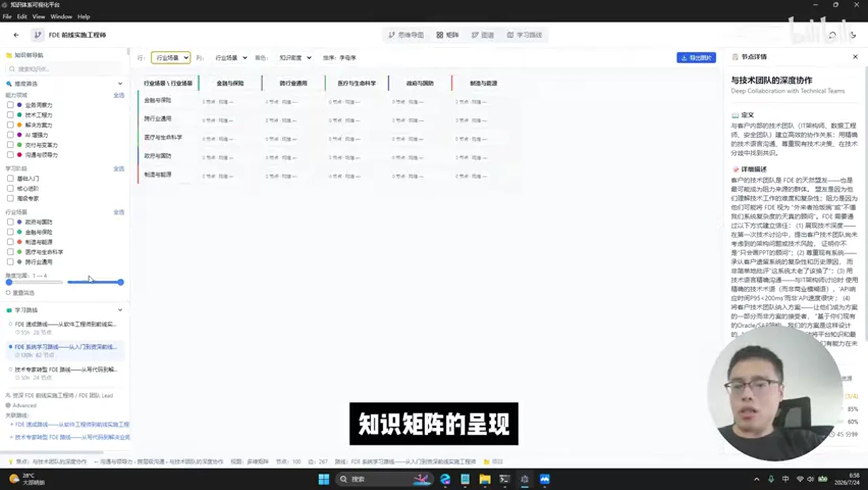
Task: Click the folder icon beside 知识树导航
Action: (x=9, y=55)
